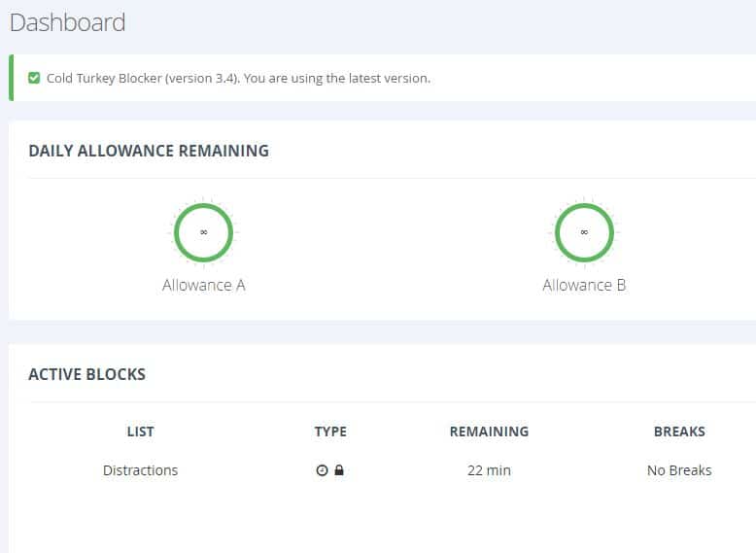Click the BREAKS column header
The width and height of the screenshot is (756, 553).
(679, 432)
